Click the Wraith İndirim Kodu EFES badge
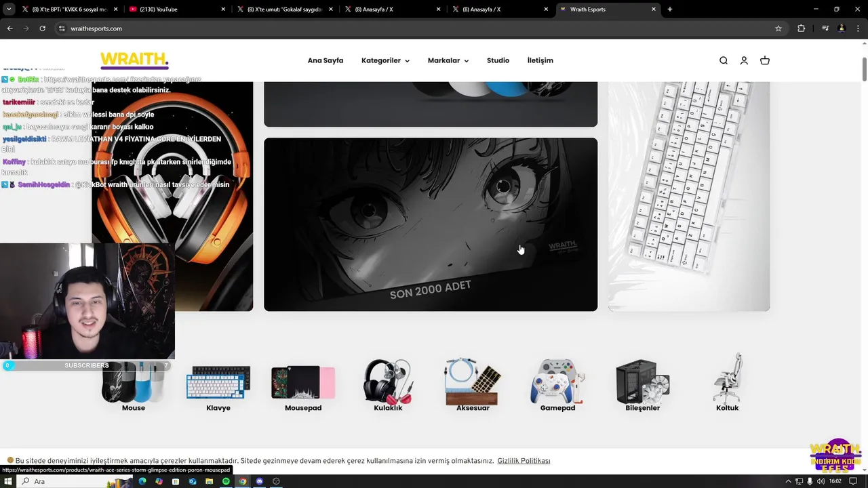Viewport: 868px width, 488px height. 836,455
